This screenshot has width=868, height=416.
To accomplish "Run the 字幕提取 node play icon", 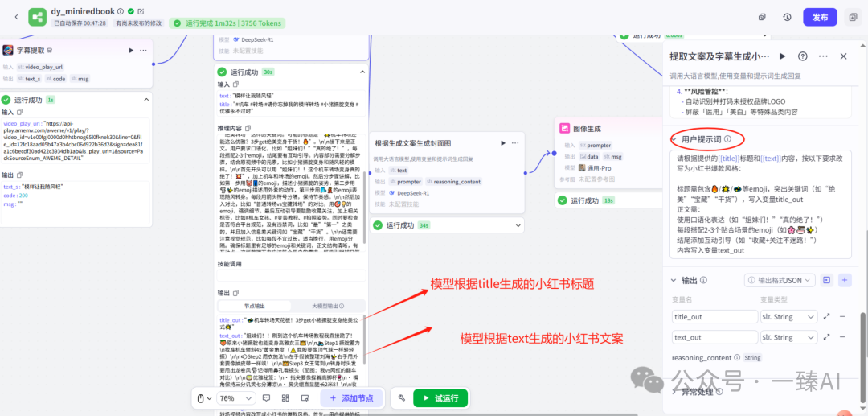I will [131, 51].
